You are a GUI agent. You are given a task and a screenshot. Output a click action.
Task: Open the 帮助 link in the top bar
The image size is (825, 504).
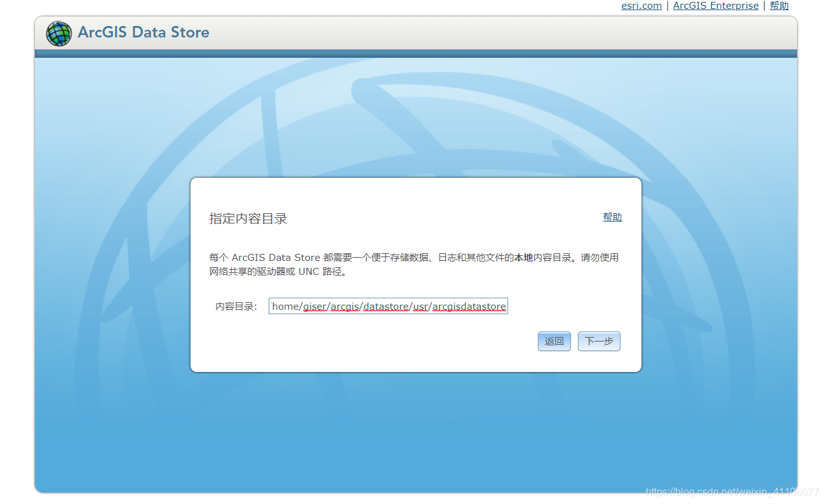coord(779,6)
